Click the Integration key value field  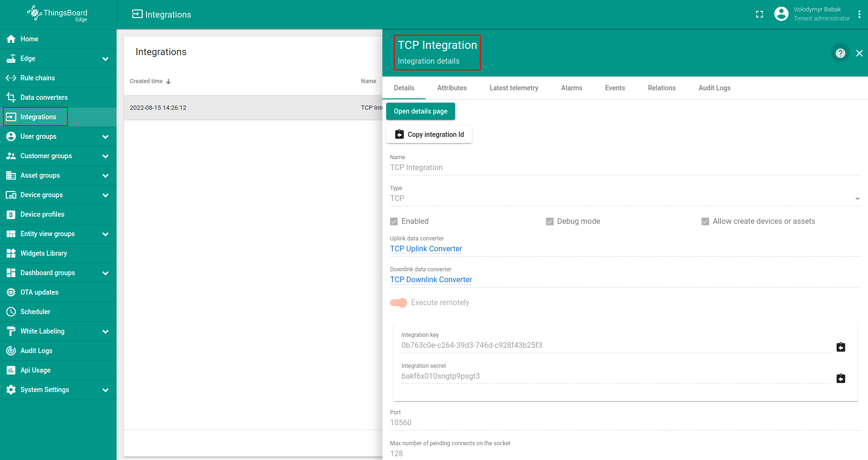[615, 345]
